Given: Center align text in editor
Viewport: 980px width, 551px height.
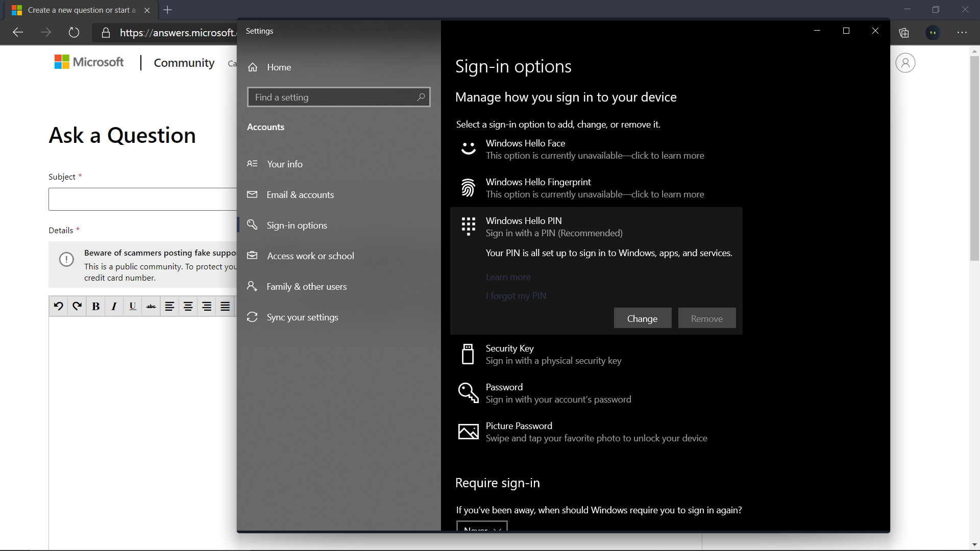Looking at the screenshot, I should pos(188,306).
